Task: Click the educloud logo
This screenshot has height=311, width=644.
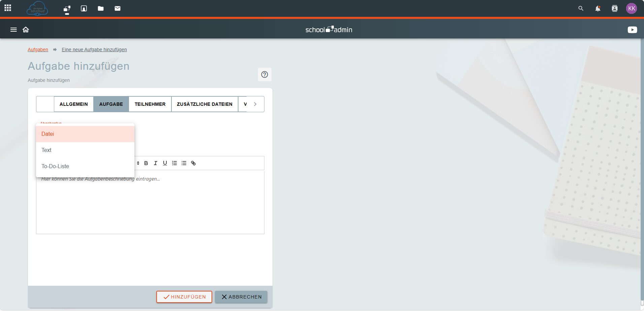Action: pos(37,9)
